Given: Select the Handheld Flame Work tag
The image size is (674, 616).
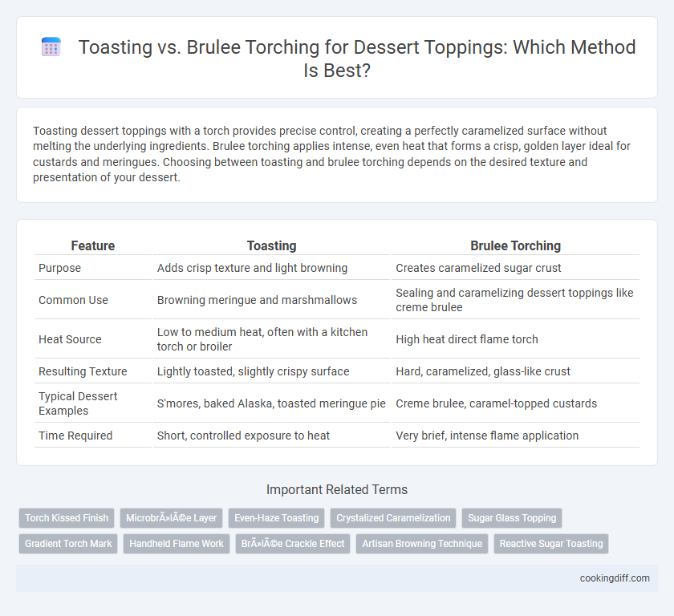Looking at the screenshot, I should (x=177, y=543).
